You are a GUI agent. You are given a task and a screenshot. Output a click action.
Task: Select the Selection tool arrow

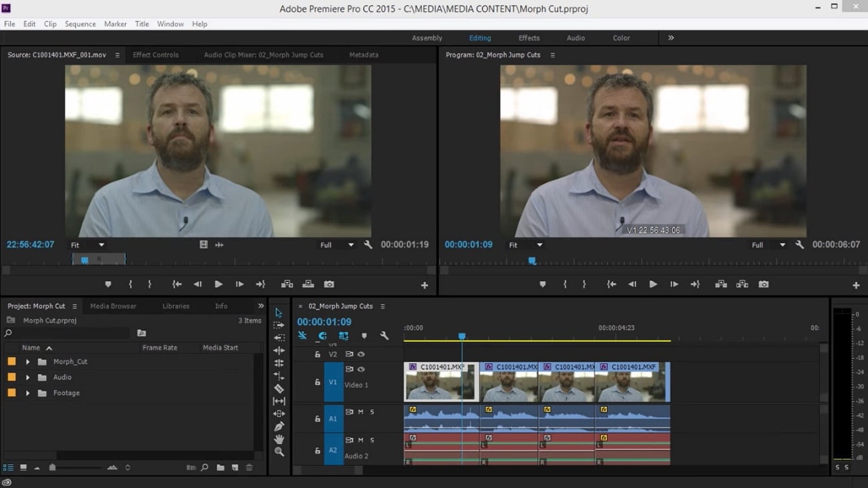tap(279, 312)
